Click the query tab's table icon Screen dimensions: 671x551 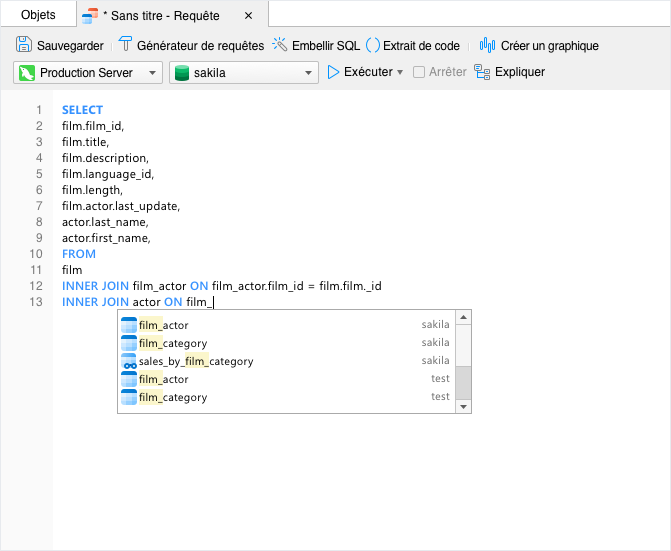pos(90,16)
